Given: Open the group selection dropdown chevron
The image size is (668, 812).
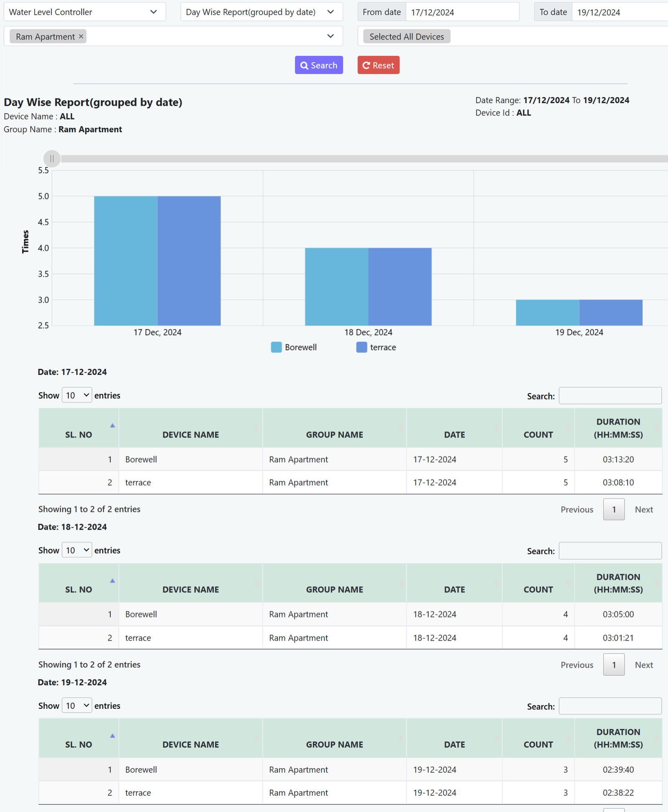Looking at the screenshot, I should (330, 36).
